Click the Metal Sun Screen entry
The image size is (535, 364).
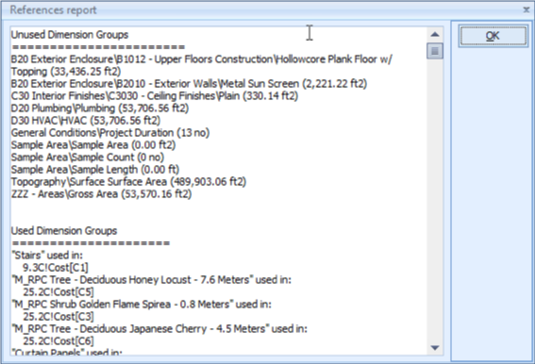point(189,84)
